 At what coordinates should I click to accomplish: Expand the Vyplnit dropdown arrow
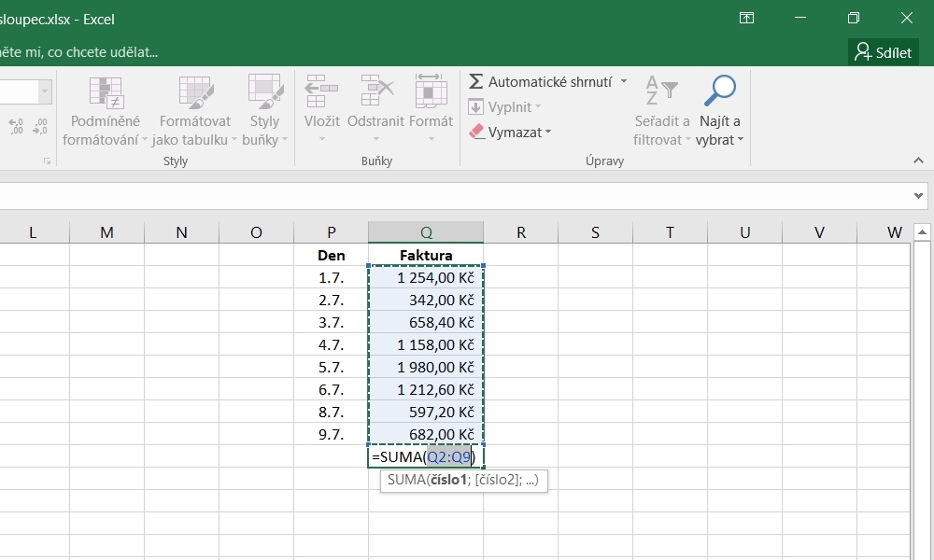[538, 106]
